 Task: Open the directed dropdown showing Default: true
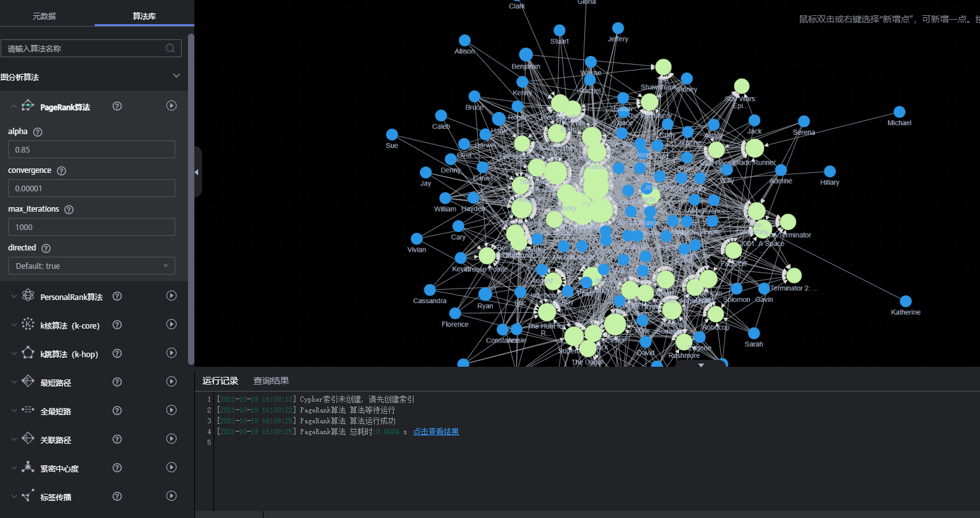(91, 266)
